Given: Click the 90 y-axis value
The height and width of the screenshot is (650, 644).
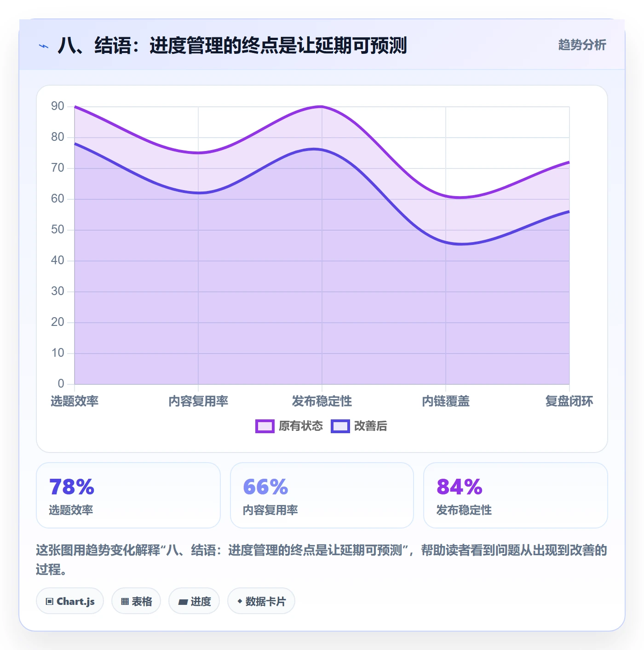Looking at the screenshot, I should [57, 106].
